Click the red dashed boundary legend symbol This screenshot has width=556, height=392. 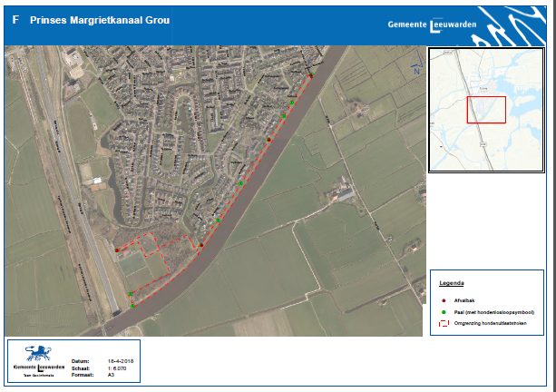click(x=444, y=323)
